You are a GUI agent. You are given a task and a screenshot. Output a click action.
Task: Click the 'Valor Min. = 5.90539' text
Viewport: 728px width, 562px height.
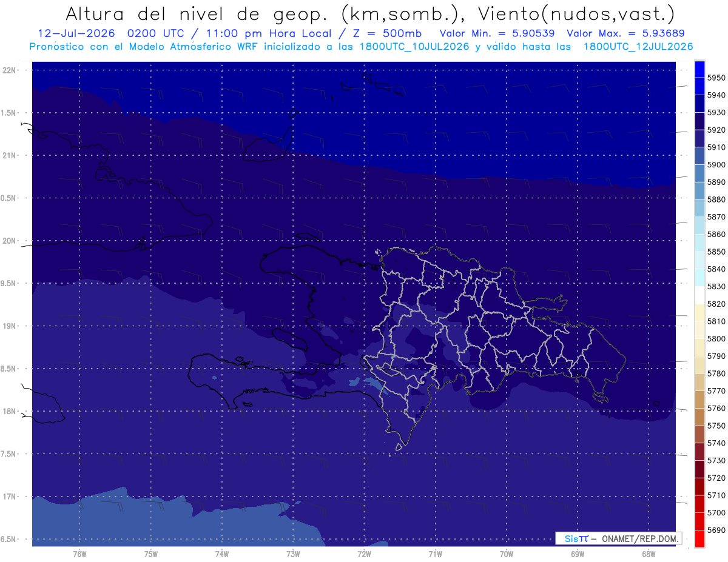point(497,33)
